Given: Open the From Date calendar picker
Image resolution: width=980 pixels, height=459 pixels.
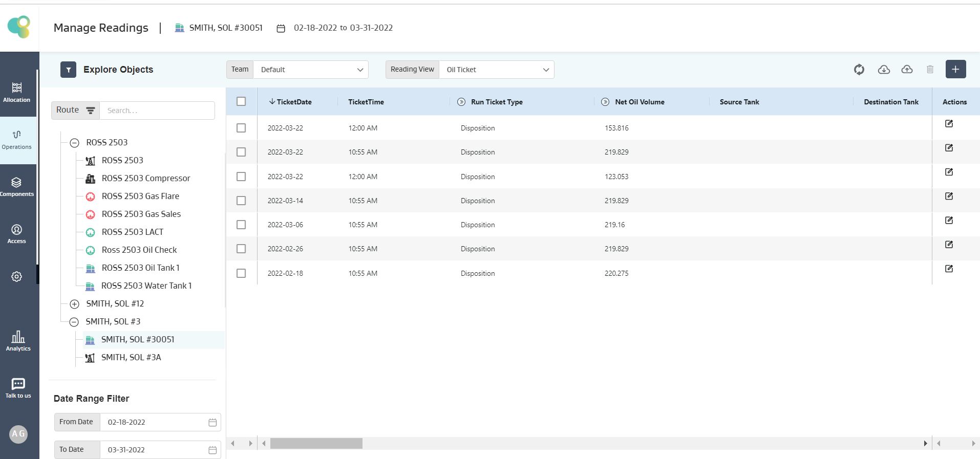Looking at the screenshot, I should (212, 422).
